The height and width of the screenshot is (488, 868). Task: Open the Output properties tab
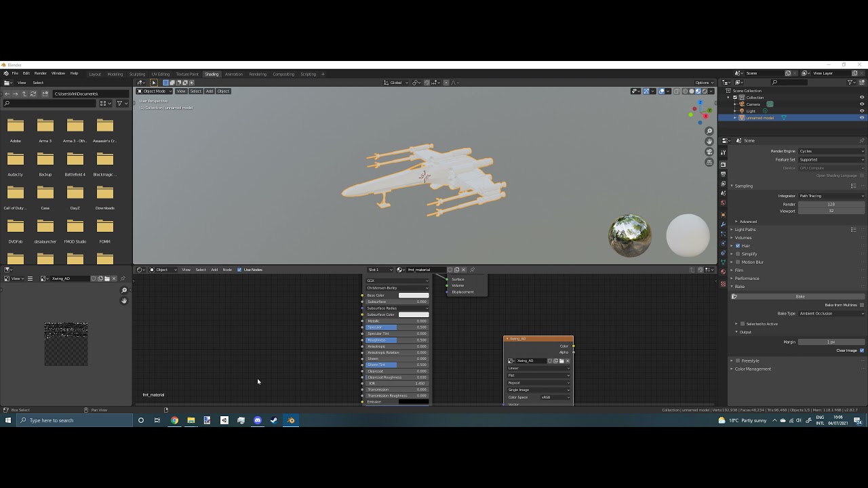723,174
